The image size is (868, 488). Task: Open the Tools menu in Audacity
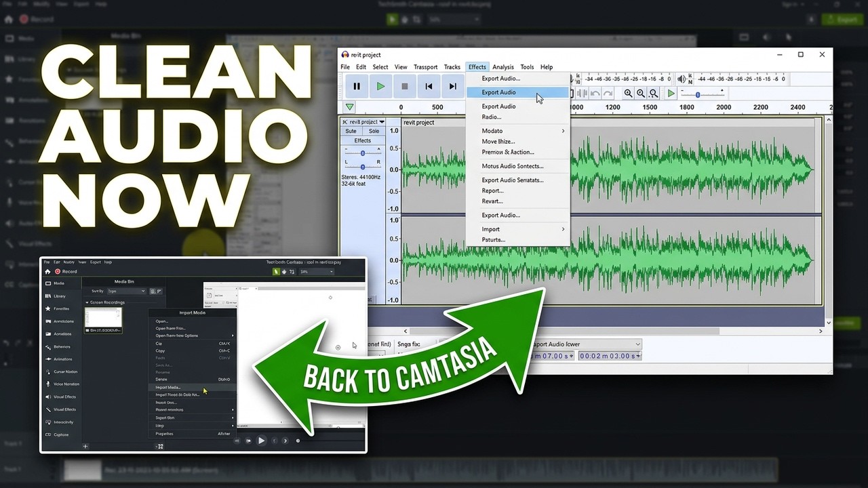[527, 67]
